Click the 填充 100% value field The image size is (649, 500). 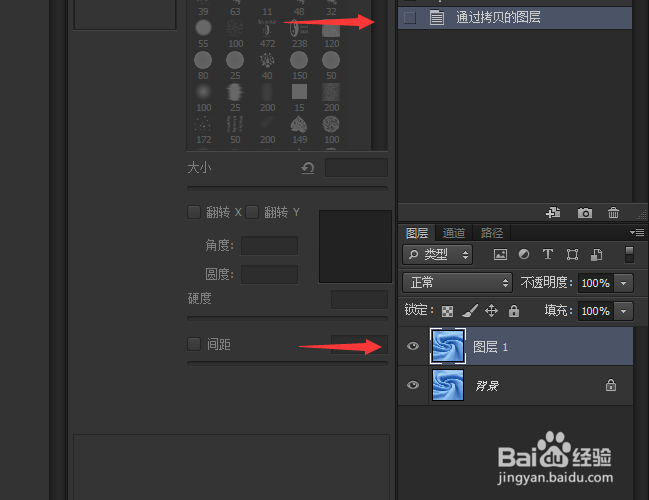click(x=596, y=311)
